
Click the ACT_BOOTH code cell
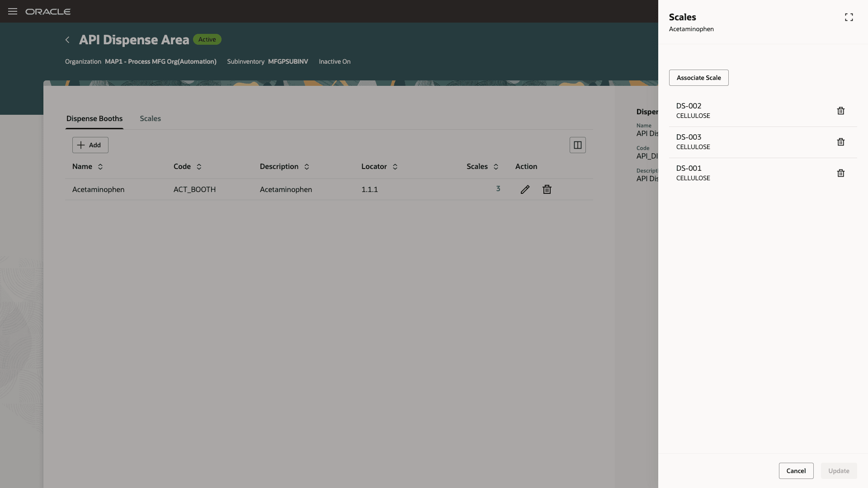coord(194,190)
